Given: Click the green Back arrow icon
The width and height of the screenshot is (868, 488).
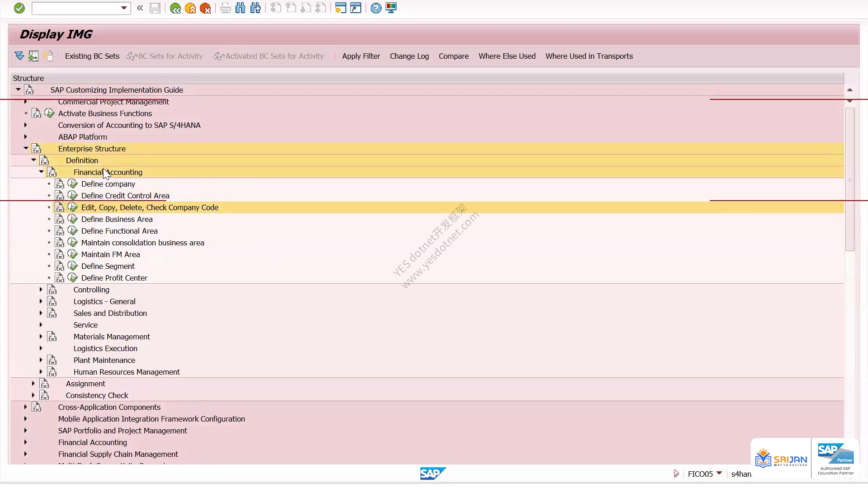Looking at the screenshot, I should [x=175, y=8].
